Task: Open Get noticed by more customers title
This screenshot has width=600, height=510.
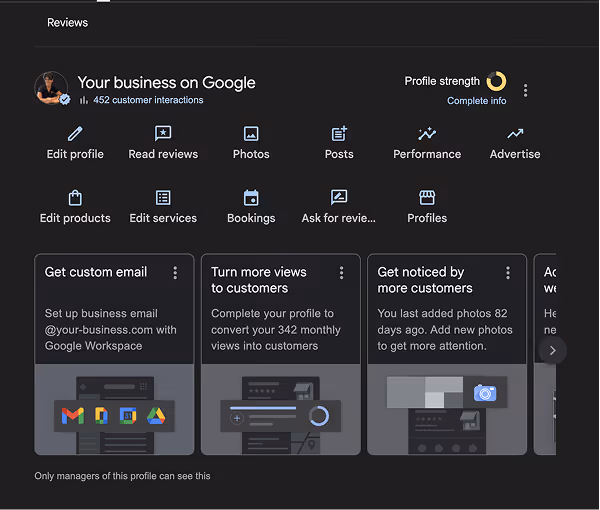Action: [x=425, y=280]
